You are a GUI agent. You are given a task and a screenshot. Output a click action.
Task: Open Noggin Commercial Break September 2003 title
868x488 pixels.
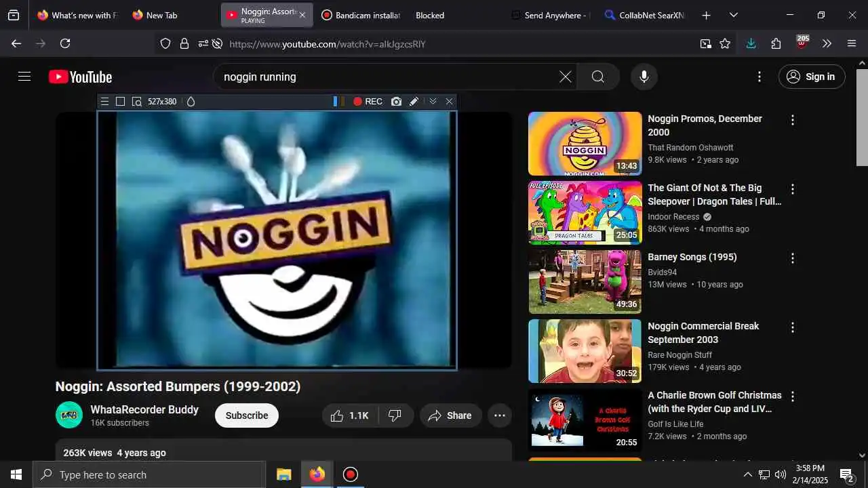point(703,333)
